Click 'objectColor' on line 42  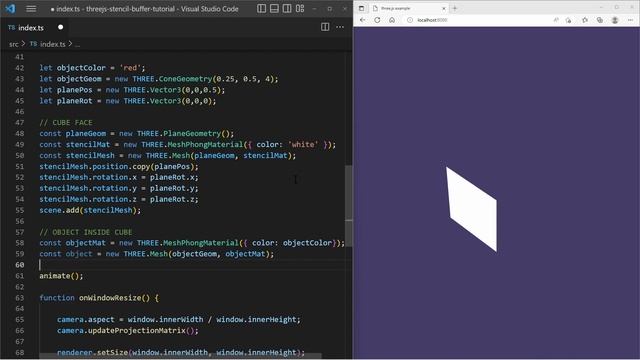(81, 68)
